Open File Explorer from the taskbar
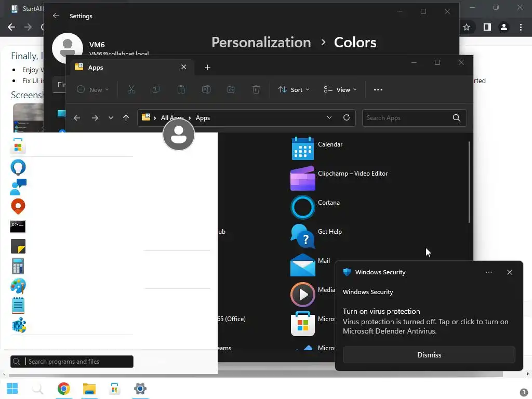Screen dimensions: 532x399 pos(89,389)
